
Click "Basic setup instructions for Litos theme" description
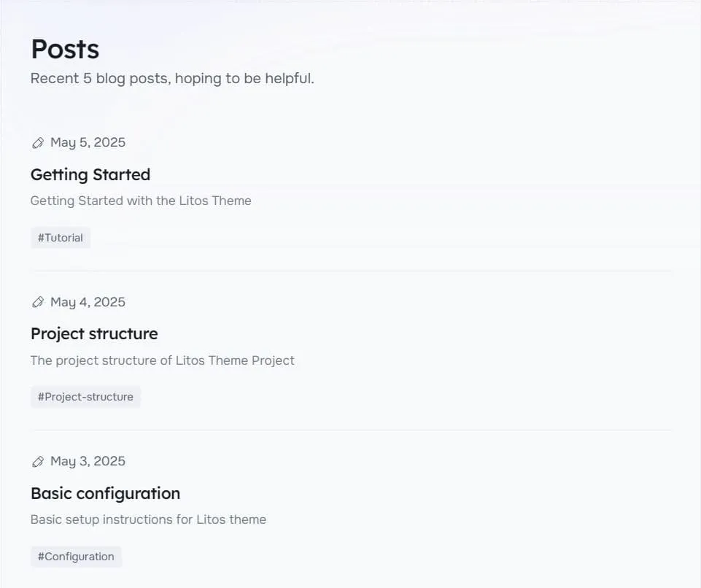pyautogui.click(x=148, y=519)
